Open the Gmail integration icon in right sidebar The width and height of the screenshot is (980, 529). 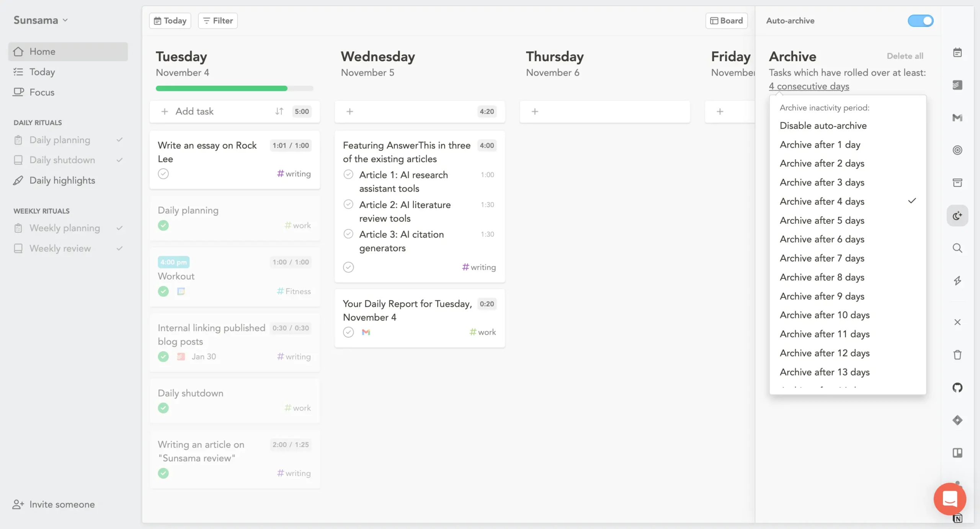click(x=957, y=118)
